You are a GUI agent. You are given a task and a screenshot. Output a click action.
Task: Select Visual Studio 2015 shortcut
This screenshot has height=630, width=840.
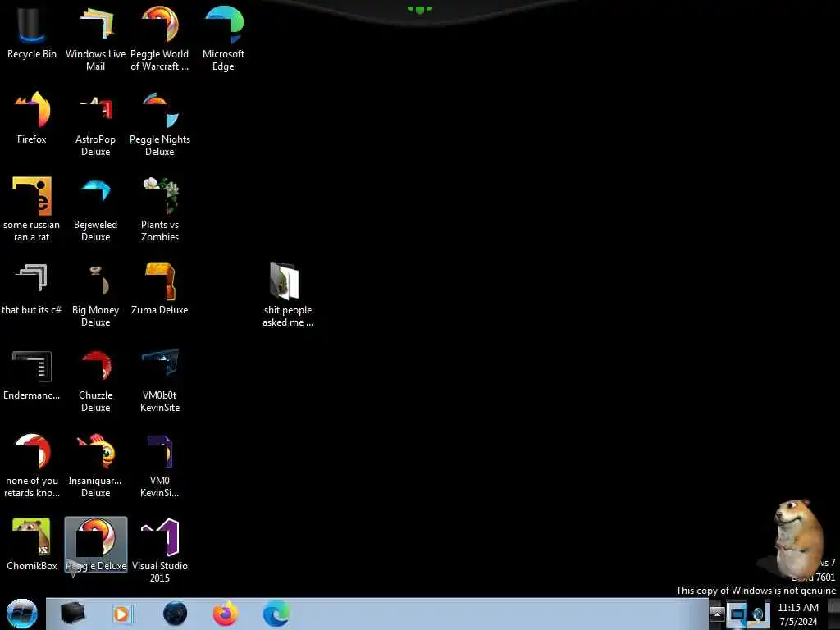point(160,550)
